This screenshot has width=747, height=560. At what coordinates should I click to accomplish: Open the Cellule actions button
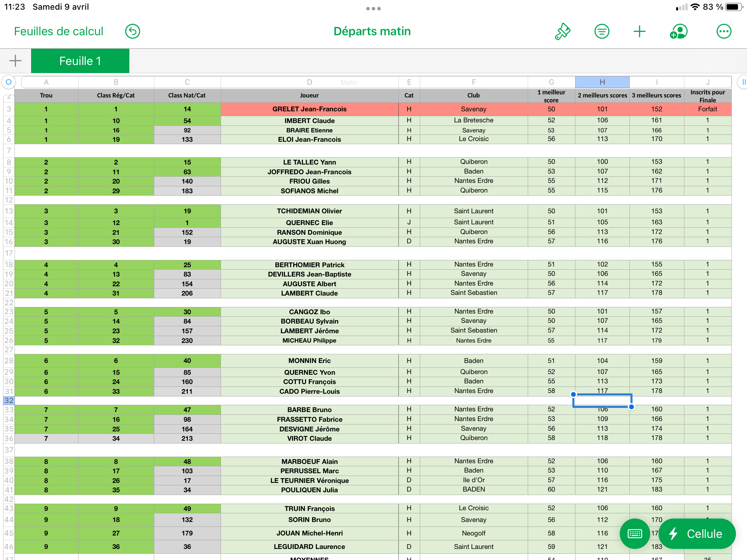pos(697,534)
